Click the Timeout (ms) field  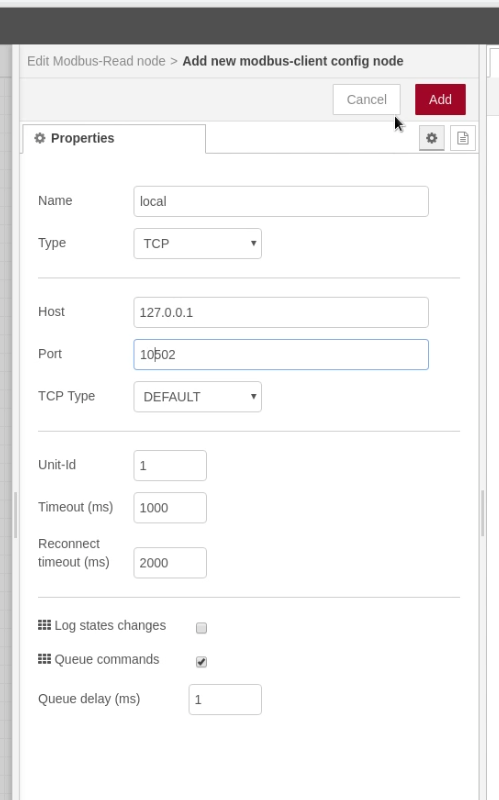[170, 507]
